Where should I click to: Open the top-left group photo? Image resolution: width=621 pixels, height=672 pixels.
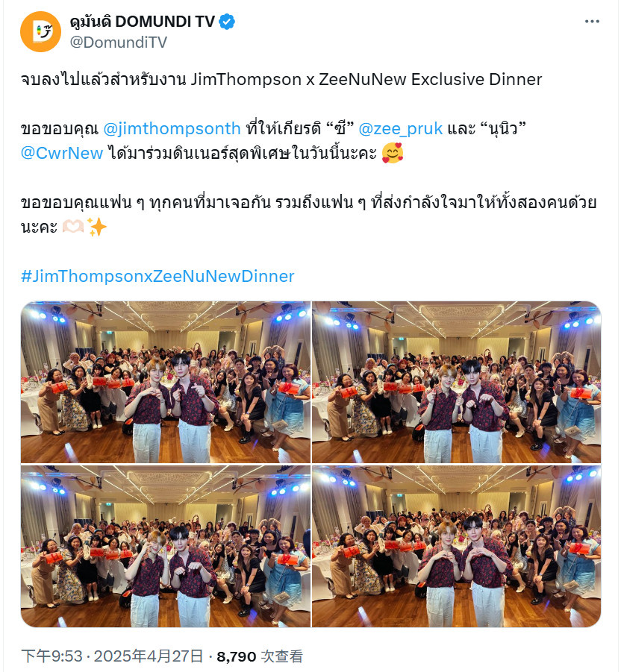(166, 383)
